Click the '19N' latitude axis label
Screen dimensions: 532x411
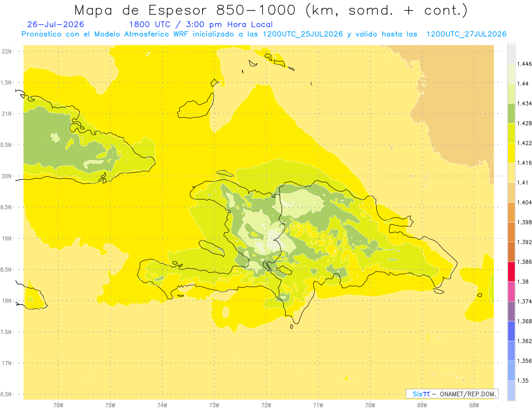pyautogui.click(x=7, y=239)
